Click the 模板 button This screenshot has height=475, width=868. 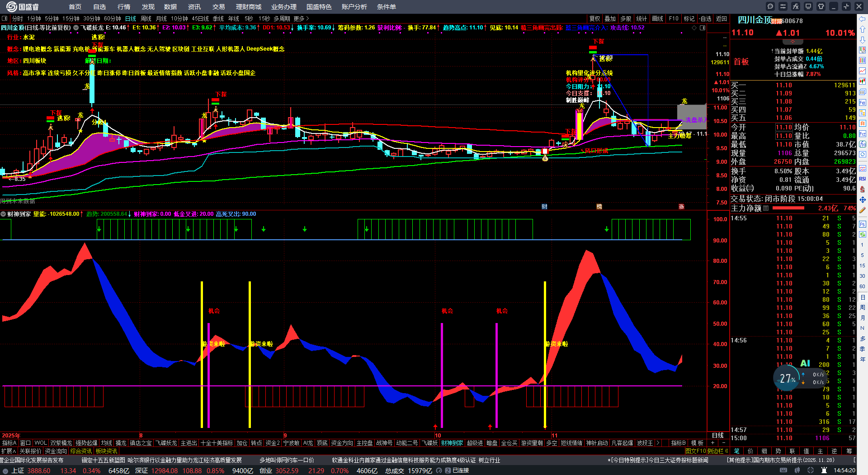(x=698, y=443)
